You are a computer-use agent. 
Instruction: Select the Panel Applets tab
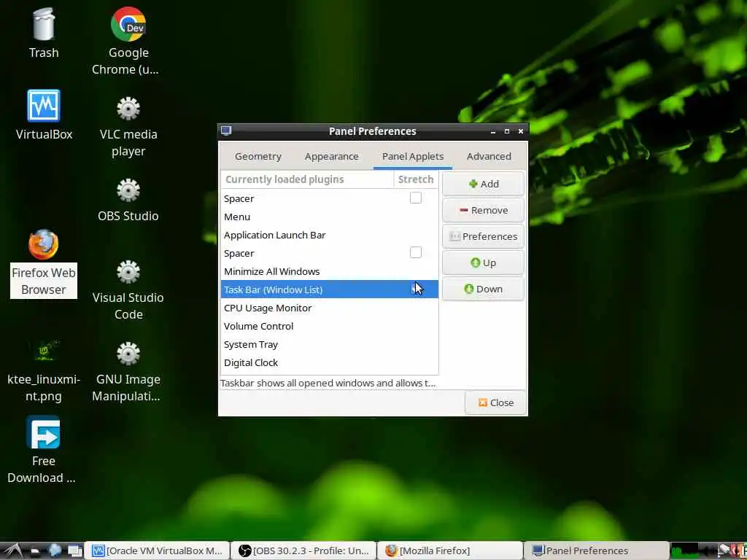pos(413,157)
